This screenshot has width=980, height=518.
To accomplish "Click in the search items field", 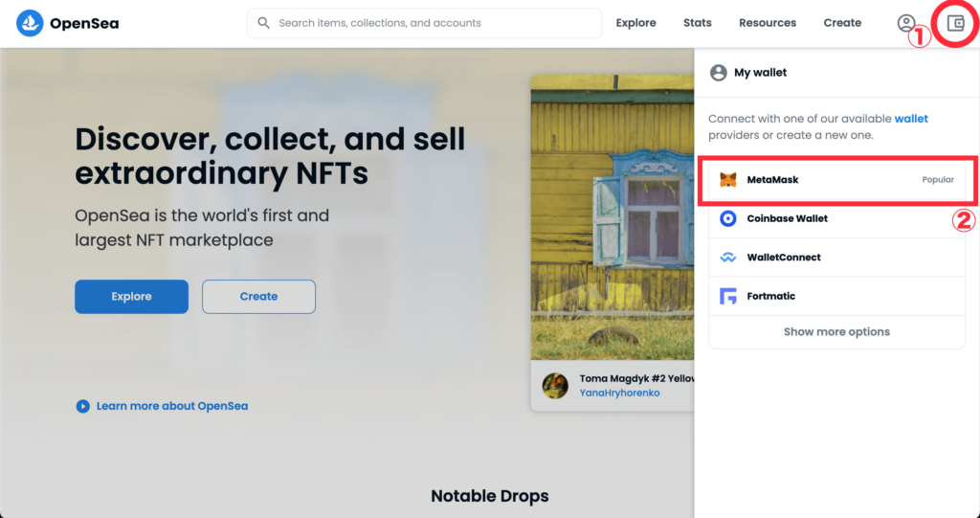I will click(x=431, y=23).
